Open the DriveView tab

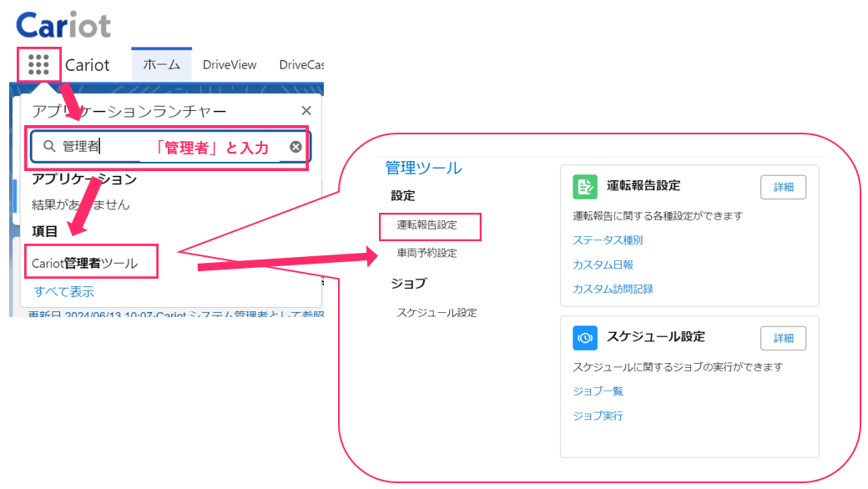pyautogui.click(x=230, y=65)
